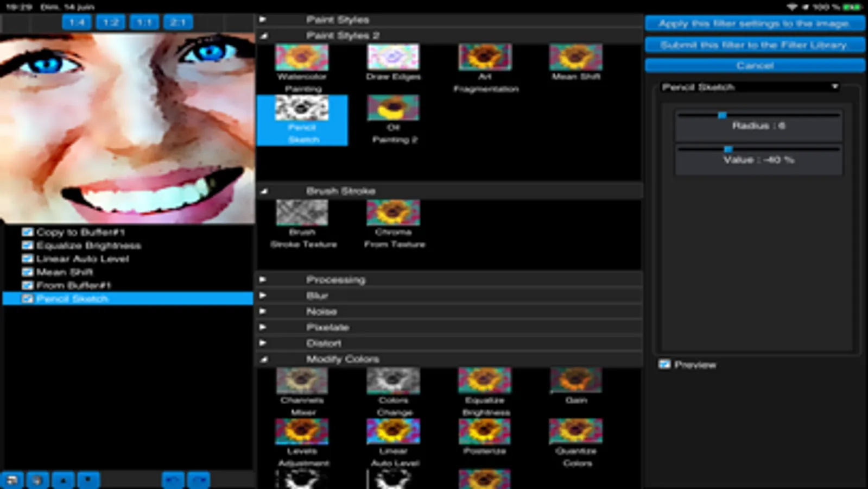
Task: Click the first bottom toolbar image icon
Action: [x=12, y=480]
